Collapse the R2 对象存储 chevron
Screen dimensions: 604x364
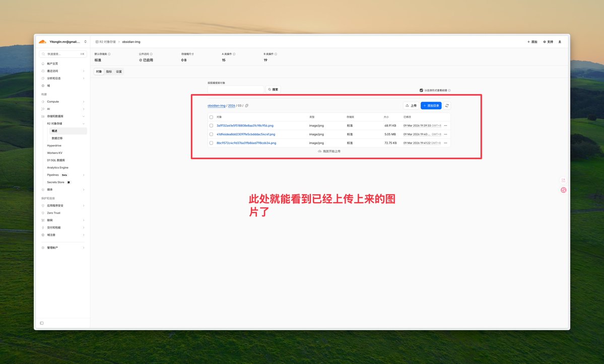click(84, 123)
